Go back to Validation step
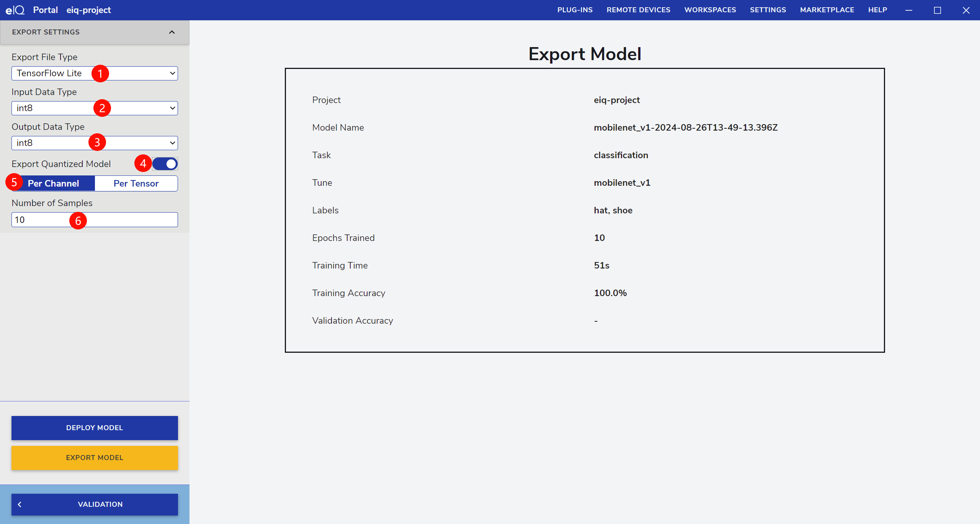 (95, 504)
